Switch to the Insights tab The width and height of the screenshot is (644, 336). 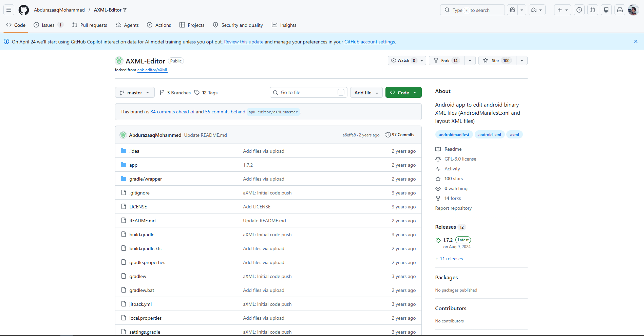[x=284, y=25]
